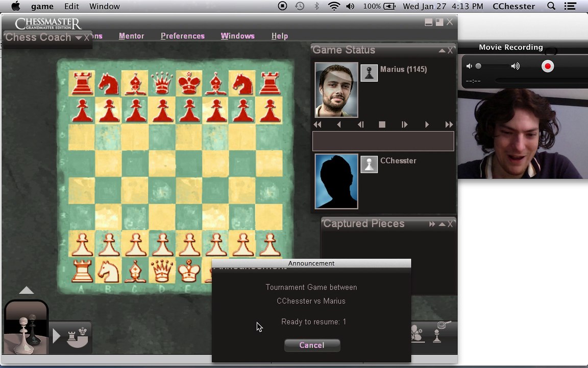Cancel the tournament announcement
588x368 pixels.
coord(312,346)
